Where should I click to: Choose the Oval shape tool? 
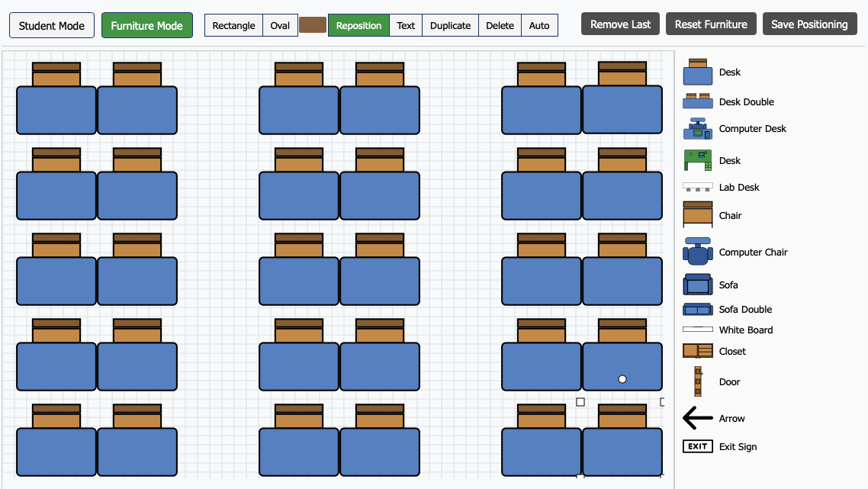click(x=280, y=25)
